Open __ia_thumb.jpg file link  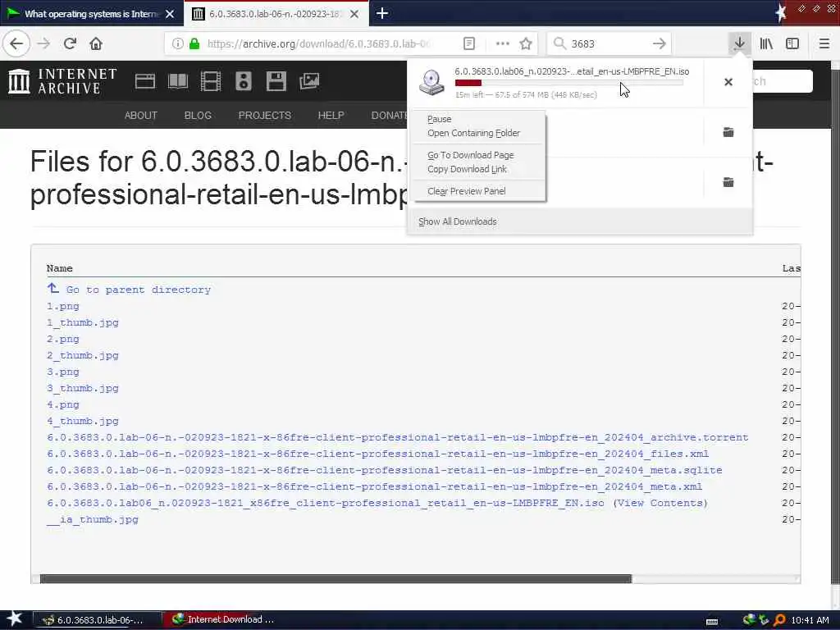tap(92, 519)
